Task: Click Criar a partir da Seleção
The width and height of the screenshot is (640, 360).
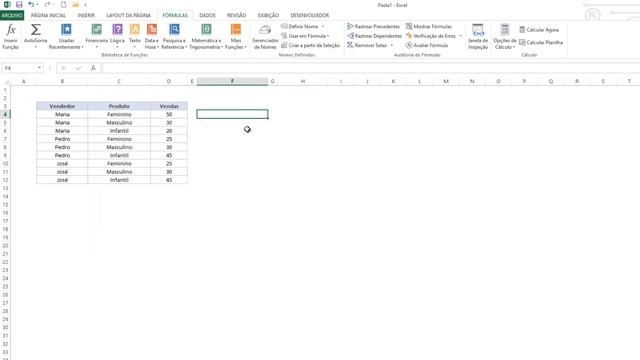Action: click(x=310, y=45)
